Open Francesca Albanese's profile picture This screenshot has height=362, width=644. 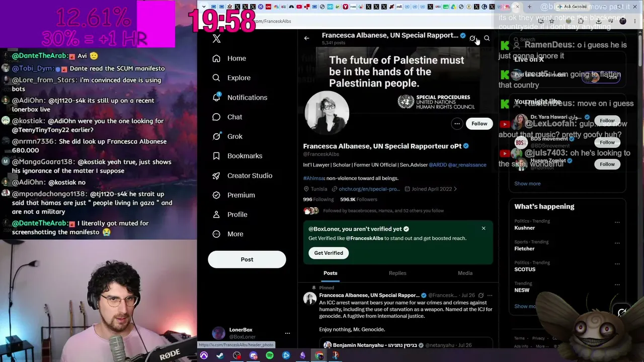[x=327, y=113]
